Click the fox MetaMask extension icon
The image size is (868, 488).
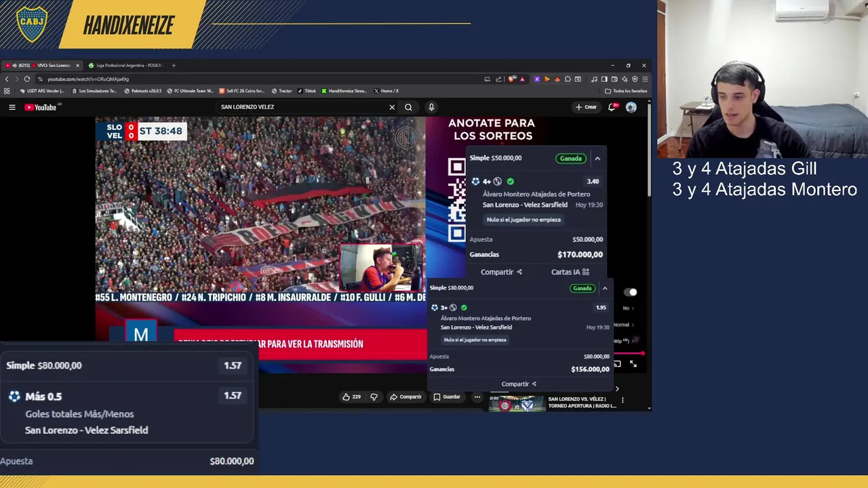[x=557, y=79]
